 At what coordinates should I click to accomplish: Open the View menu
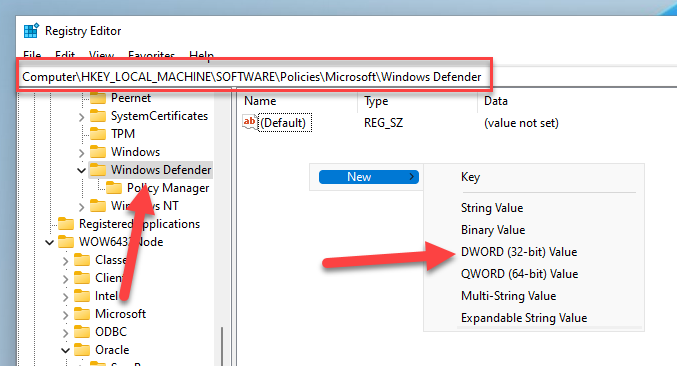pyautogui.click(x=101, y=56)
